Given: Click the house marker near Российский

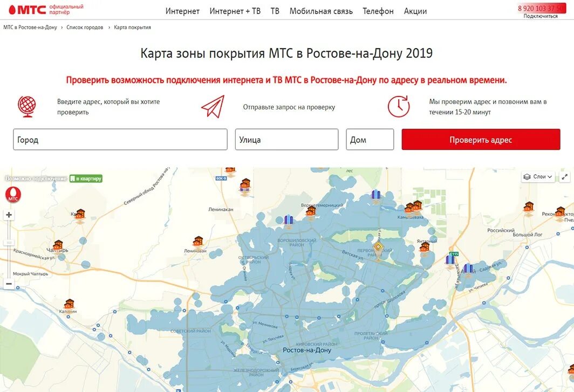Looking at the screenshot, I should (528, 207).
